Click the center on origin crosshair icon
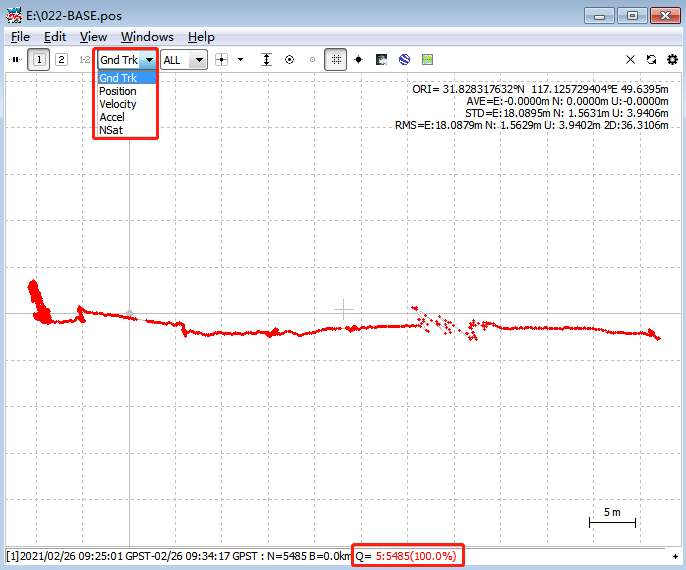Screen dimensions: 686x570 click(x=222, y=60)
